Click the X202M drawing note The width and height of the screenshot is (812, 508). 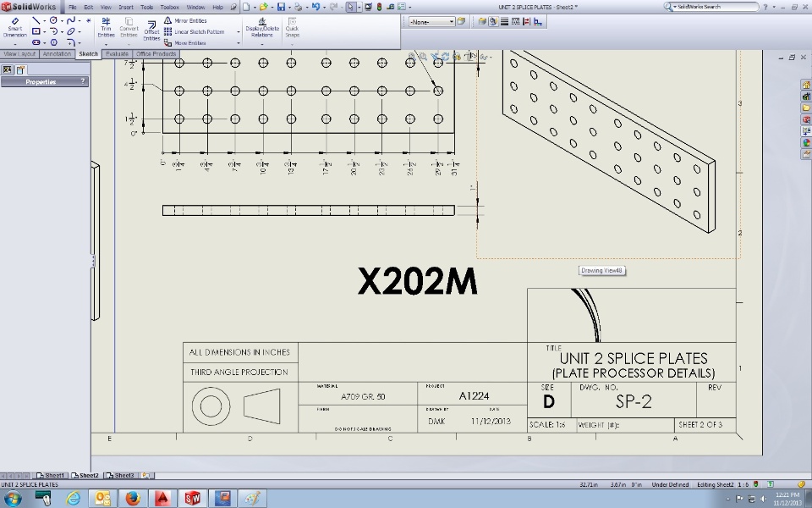pyautogui.click(x=417, y=281)
